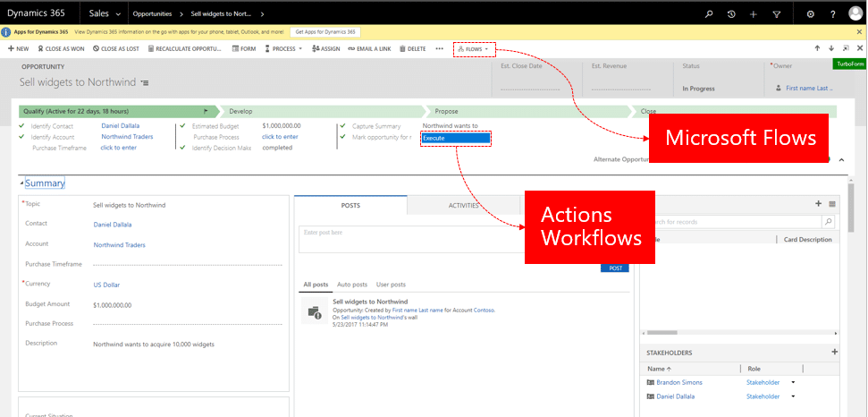
Task: Go to previous record up arrow
Action: coord(817,48)
